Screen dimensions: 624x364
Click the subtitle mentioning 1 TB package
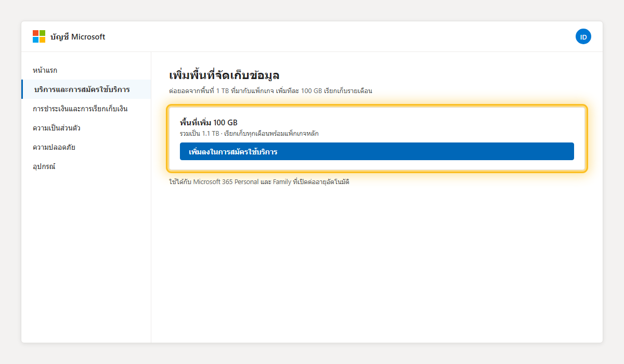pos(271,91)
